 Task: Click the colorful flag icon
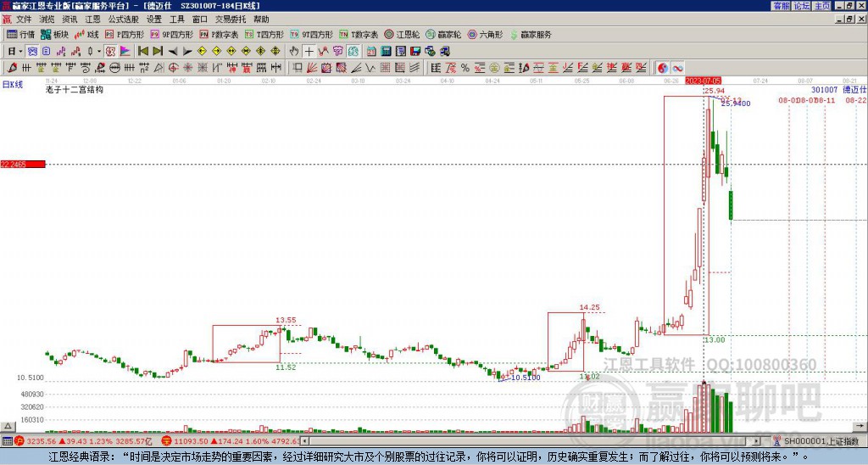point(125,52)
